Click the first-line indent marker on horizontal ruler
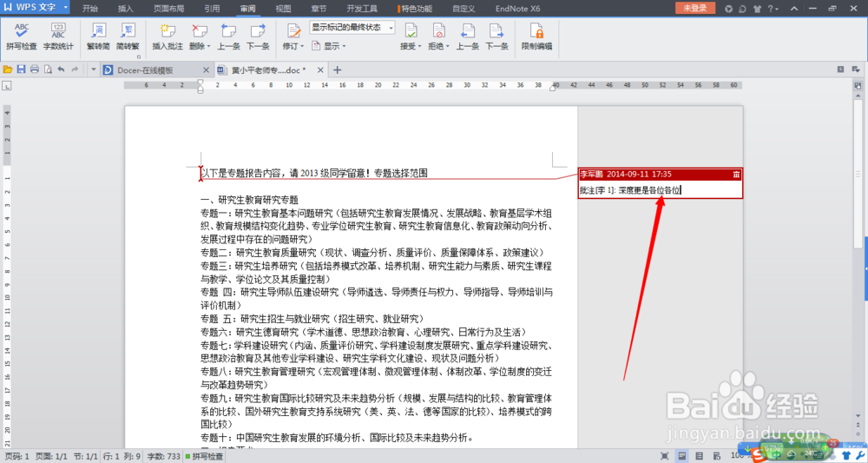This screenshot has height=463, width=868. tap(201, 83)
